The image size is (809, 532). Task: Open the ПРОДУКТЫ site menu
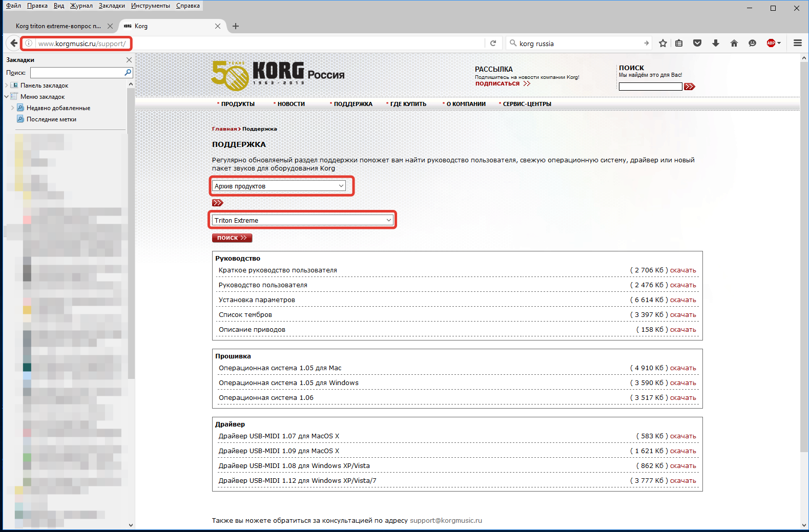[238, 104]
